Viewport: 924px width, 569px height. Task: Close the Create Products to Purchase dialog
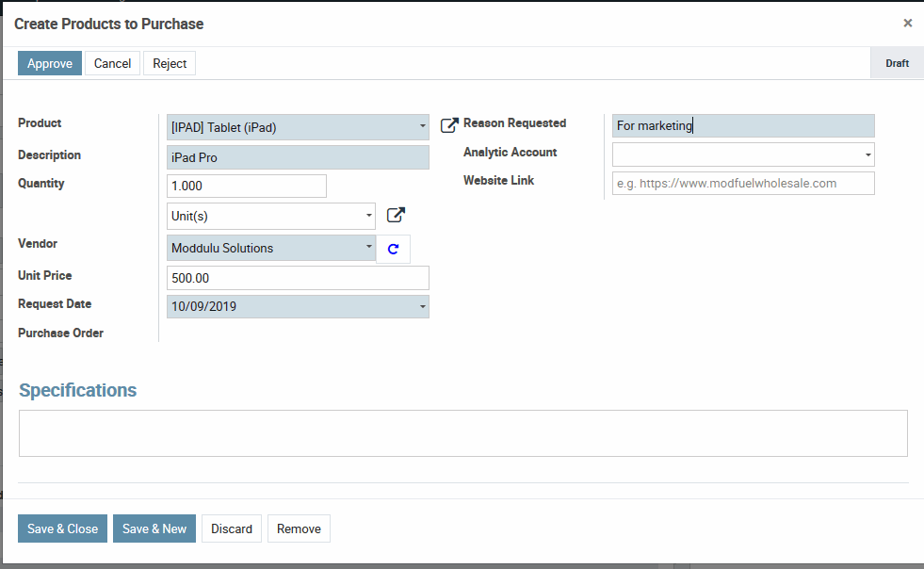(907, 23)
